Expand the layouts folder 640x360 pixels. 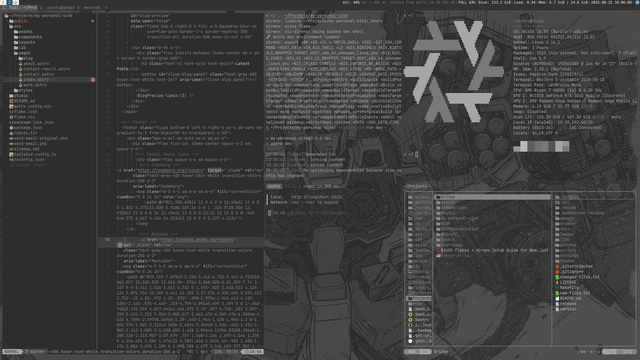click(24, 42)
